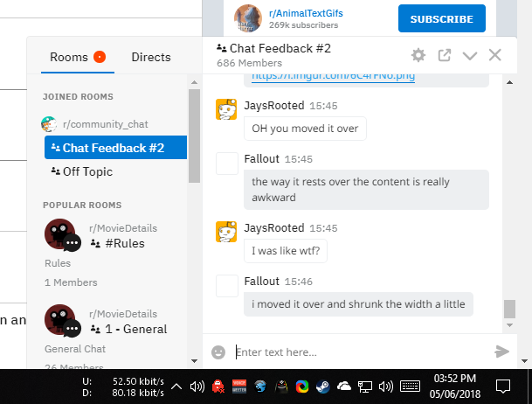Open the OneDrive cloud tray icon
Image resolution: width=532 pixels, height=404 pixels.
344,386
